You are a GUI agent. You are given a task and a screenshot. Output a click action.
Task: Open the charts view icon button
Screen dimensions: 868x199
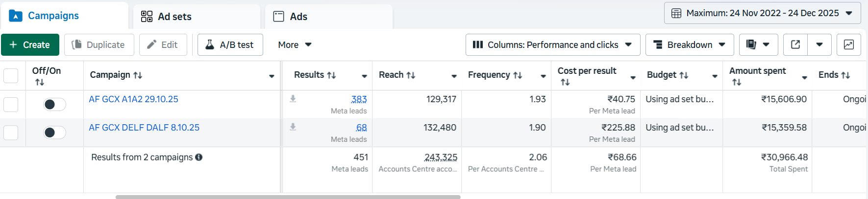(848, 44)
